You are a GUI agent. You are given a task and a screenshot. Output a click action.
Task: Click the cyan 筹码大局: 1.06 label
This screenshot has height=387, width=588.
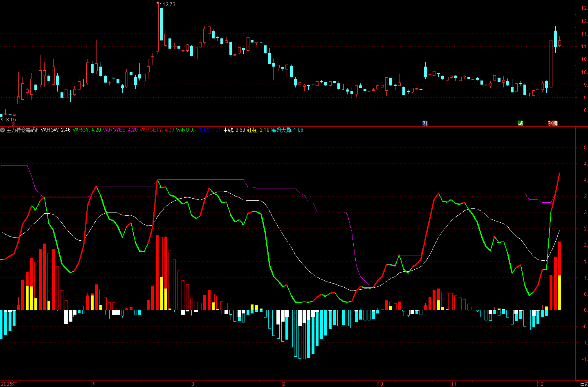click(287, 130)
